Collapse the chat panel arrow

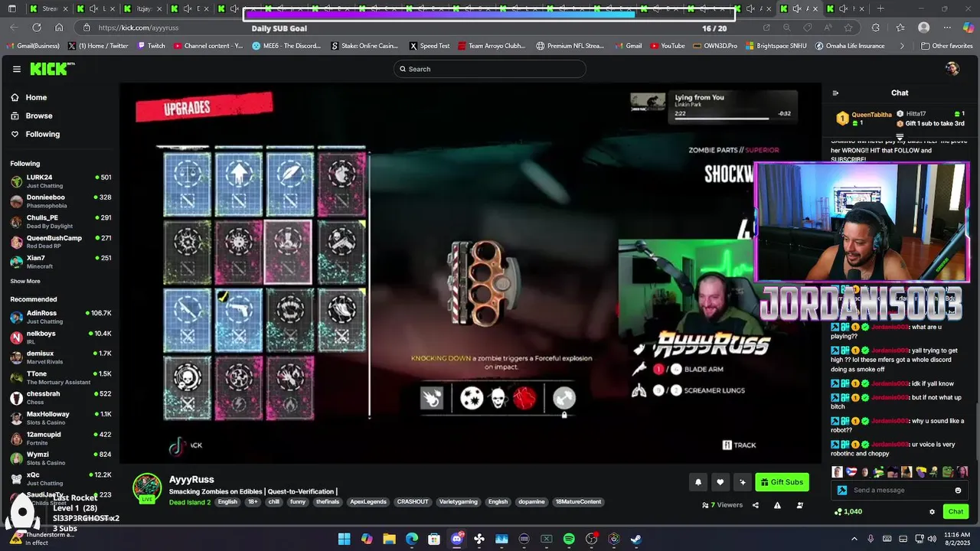pos(835,93)
